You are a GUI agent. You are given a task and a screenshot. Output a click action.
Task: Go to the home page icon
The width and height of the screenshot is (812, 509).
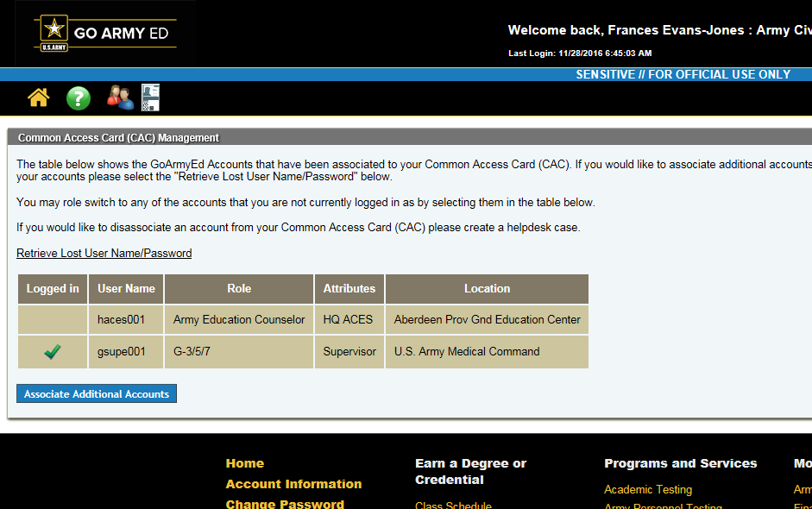pyautogui.click(x=39, y=97)
